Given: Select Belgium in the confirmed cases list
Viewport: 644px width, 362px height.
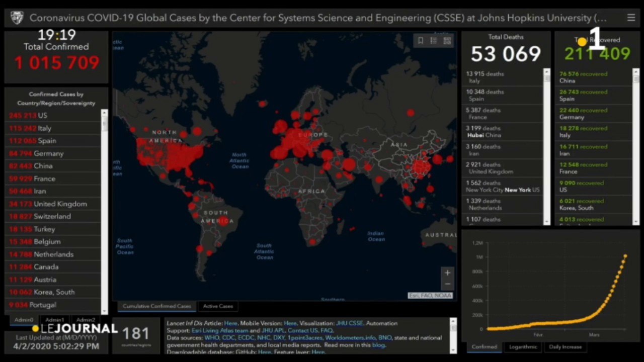Looking at the screenshot, I should [x=53, y=242].
